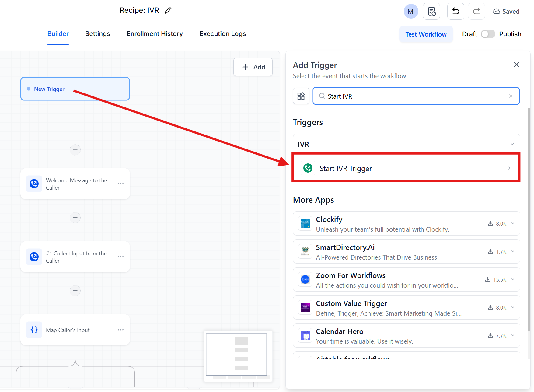Open the Map Caller's input step
Image resolution: width=534 pixels, height=392 pixels.
[x=75, y=330]
